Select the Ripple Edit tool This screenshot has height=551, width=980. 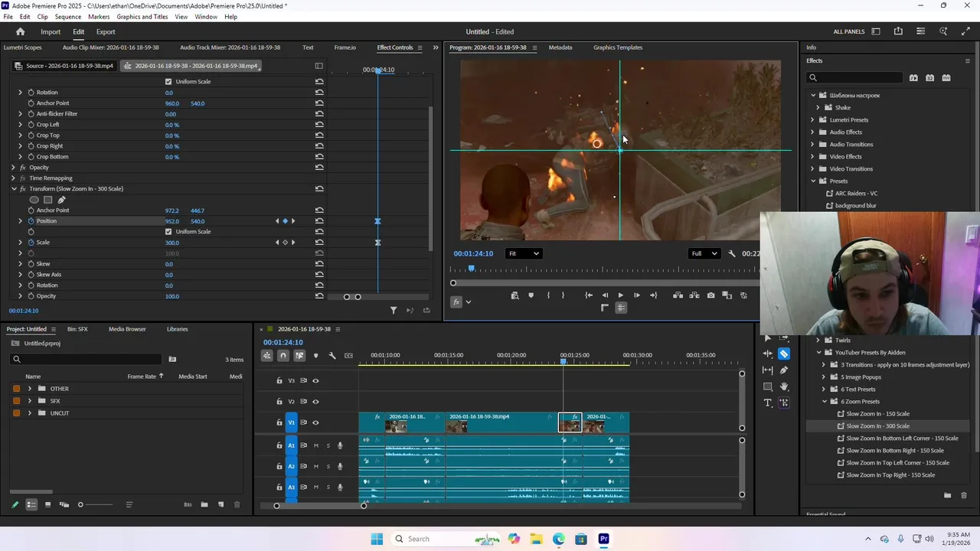[768, 354]
